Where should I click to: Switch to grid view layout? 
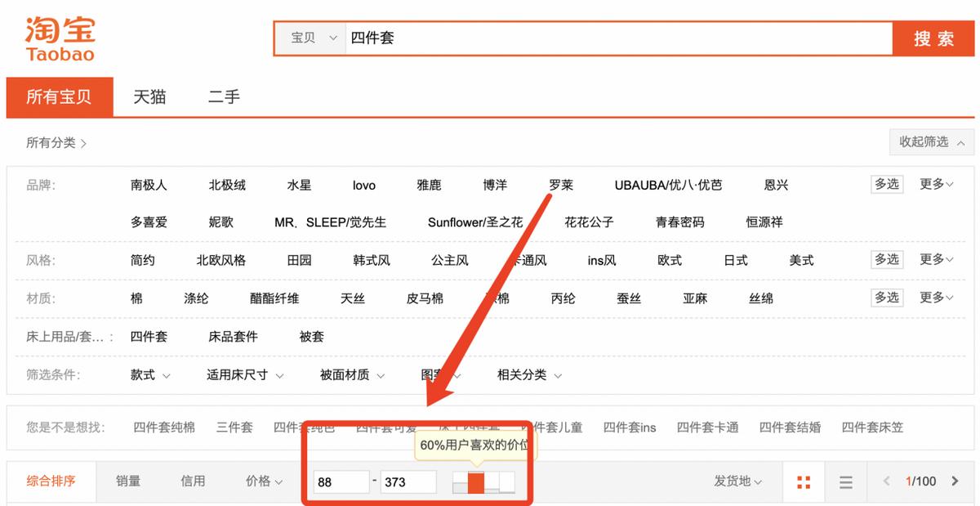804,481
